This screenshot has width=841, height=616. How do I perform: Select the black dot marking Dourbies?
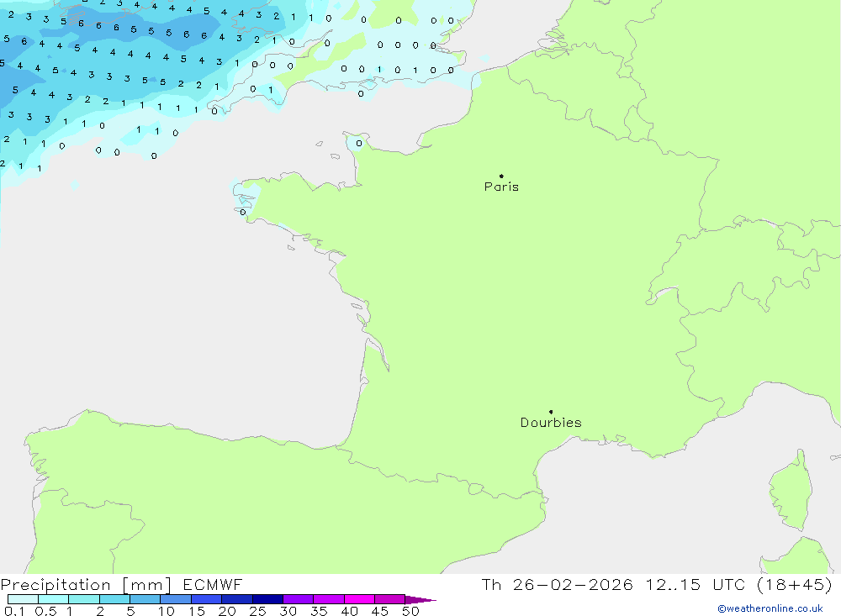pyautogui.click(x=551, y=412)
